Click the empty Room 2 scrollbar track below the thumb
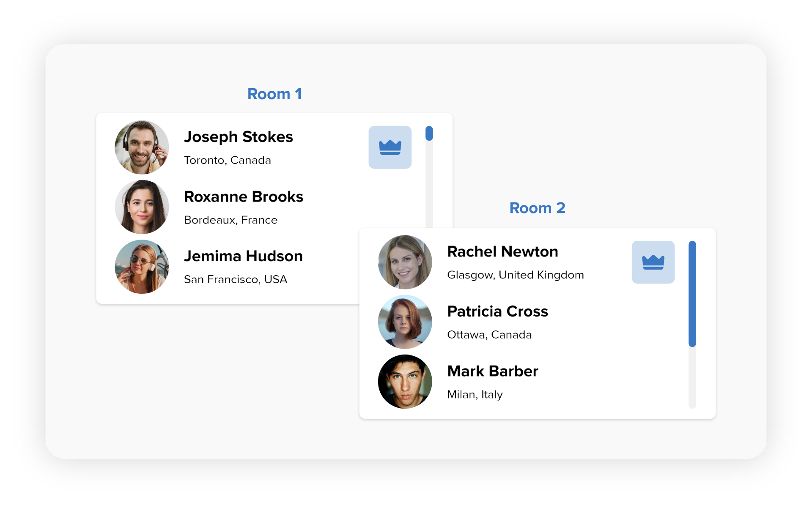Viewport: 812px width, 505px height. pyautogui.click(x=692, y=378)
